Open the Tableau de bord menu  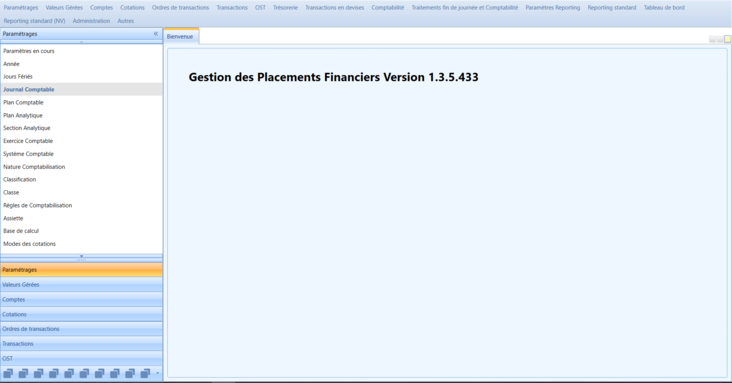point(664,7)
